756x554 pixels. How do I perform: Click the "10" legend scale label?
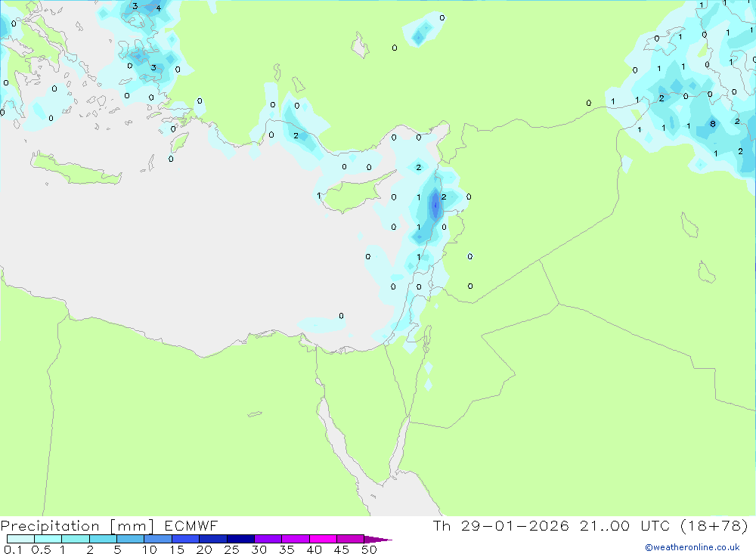pos(150,549)
